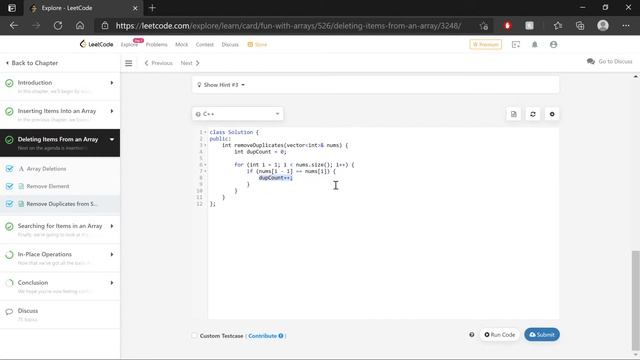Reload the page with the refresh button
Image resolution: width=640 pixels, height=360 pixels.
coord(58,26)
